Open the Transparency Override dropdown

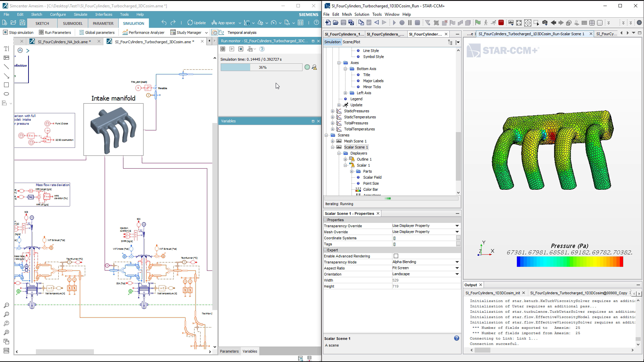pos(457,226)
